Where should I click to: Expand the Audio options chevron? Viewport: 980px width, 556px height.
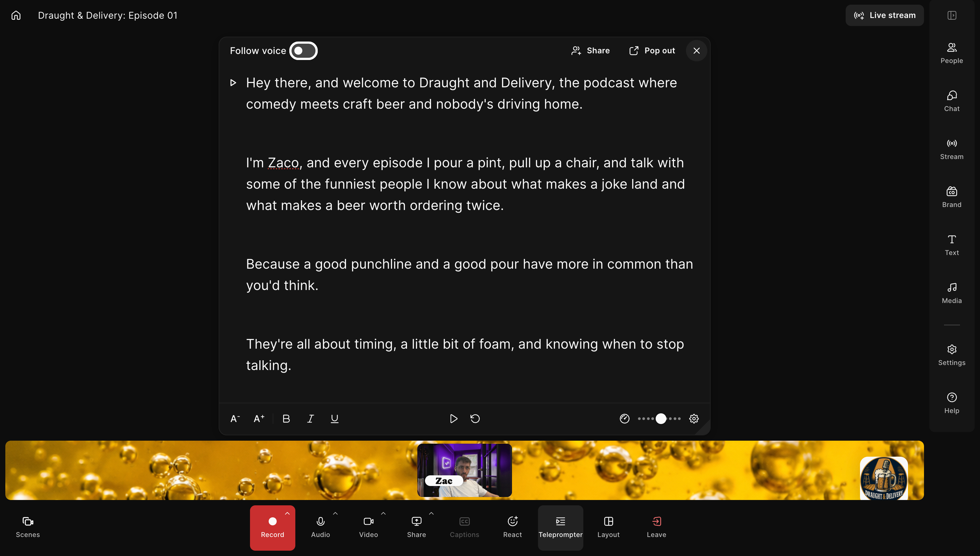[x=335, y=514]
